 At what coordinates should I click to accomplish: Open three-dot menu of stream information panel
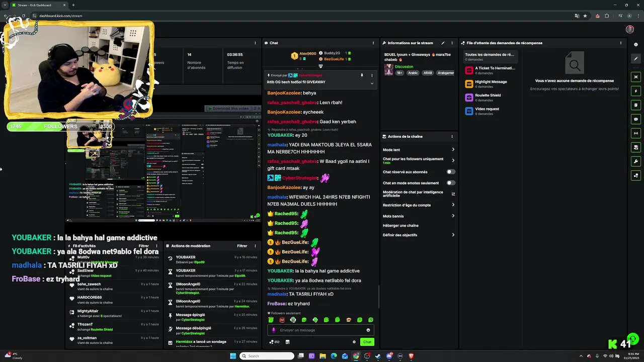[452, 43]
